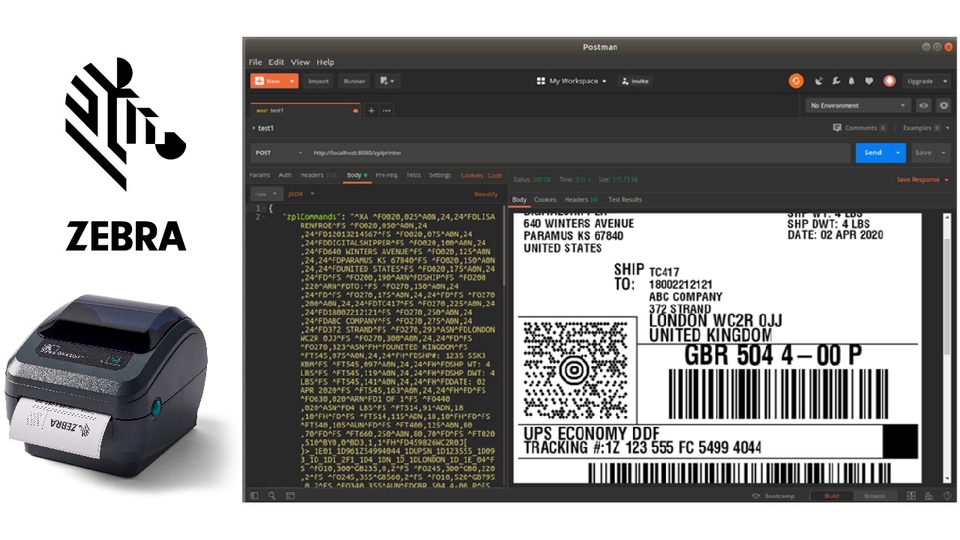Open the user avatar menu

pyautogui.click(x=889, y=81)
